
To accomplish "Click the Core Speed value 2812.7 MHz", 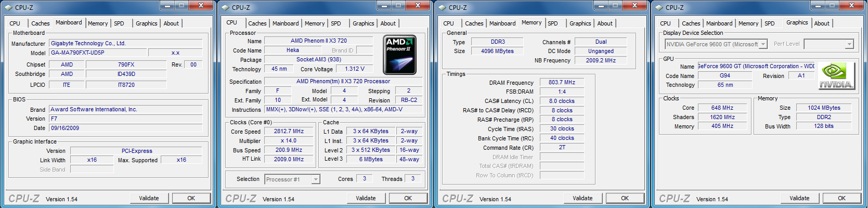I will (289, 132).
